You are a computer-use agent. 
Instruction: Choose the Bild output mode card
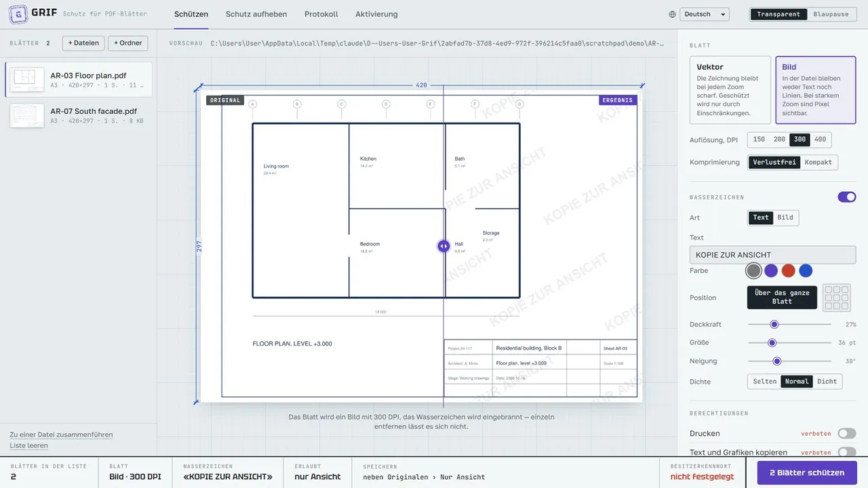click(x=816, y=90)
